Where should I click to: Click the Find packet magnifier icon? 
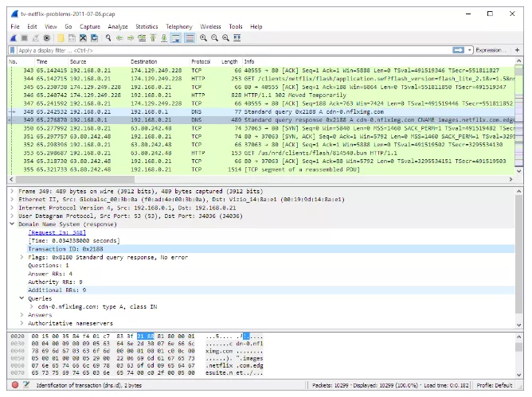click(108, 37)
